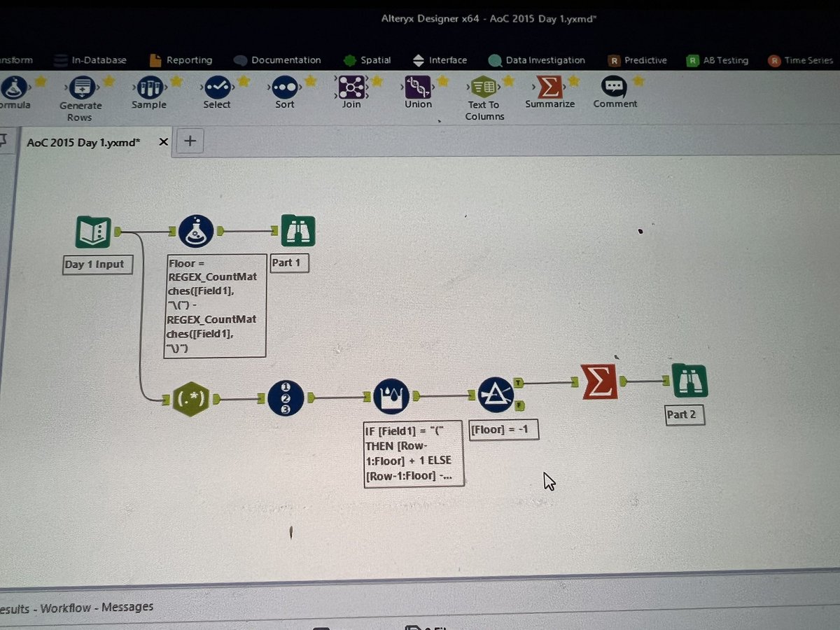Image resolution: width=840 pixels, height=630 pixels.
Task: Click the Formula node on canvas
Action: click(196, 232)
